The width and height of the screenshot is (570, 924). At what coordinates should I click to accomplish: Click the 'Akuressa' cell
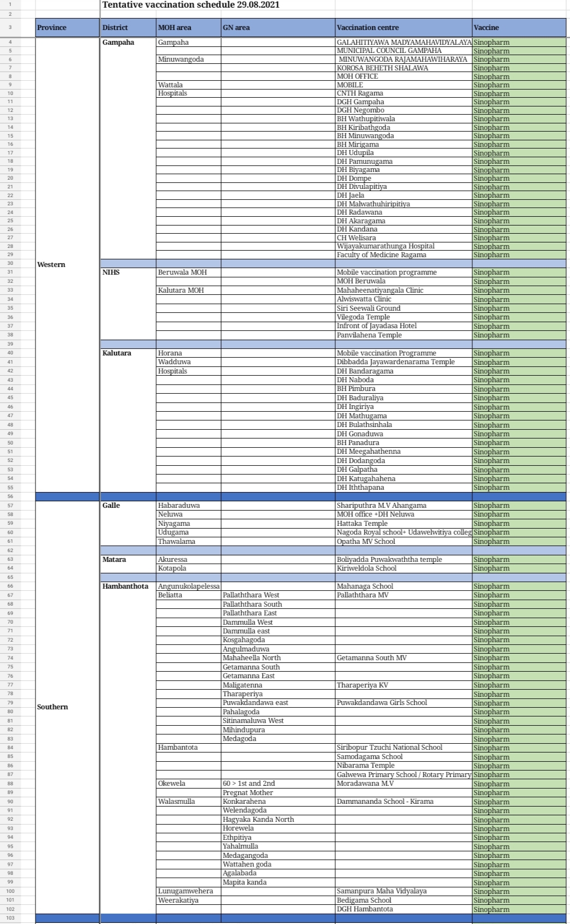tap(188, 560)
